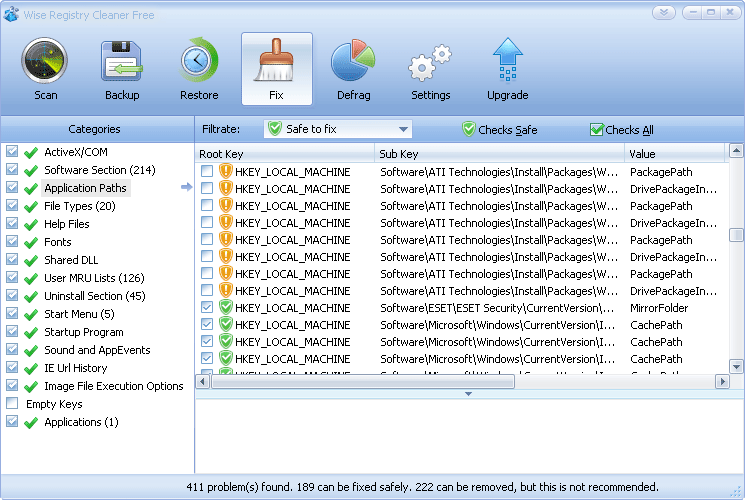Click the horizontal scrollbar thumb

point(363,381)
